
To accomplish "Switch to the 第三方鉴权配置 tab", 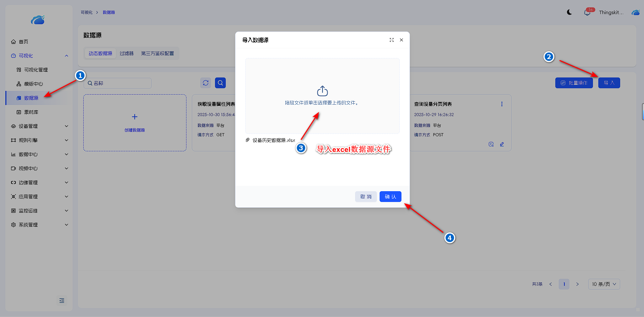I will (158, 53).
